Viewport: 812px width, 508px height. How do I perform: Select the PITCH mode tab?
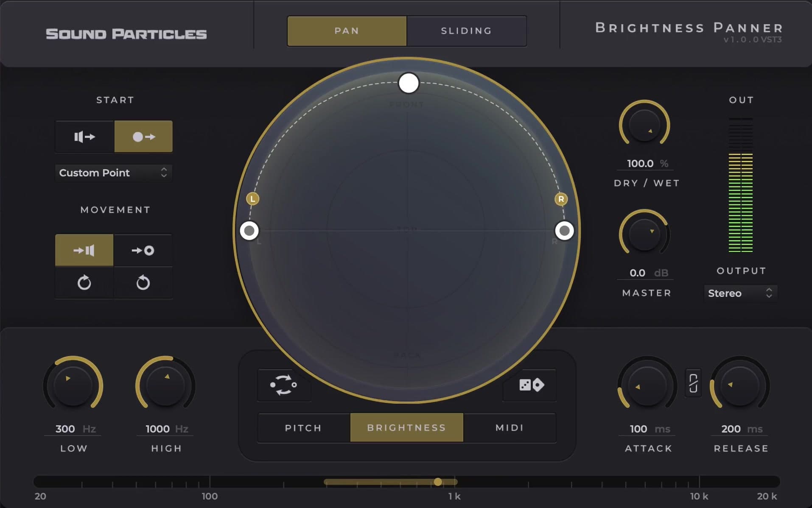[x=303, y=428]
